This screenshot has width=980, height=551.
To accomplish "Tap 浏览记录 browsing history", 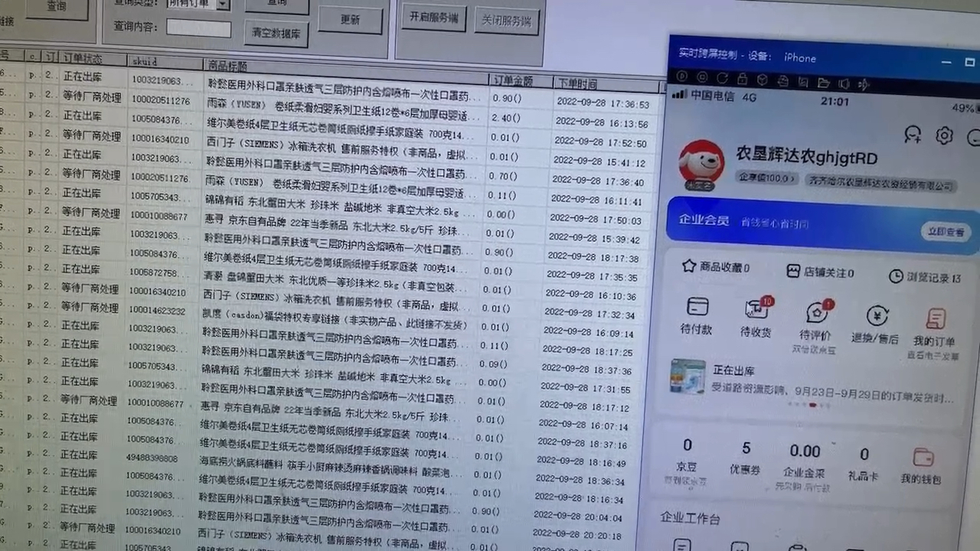I will (925, 276).
